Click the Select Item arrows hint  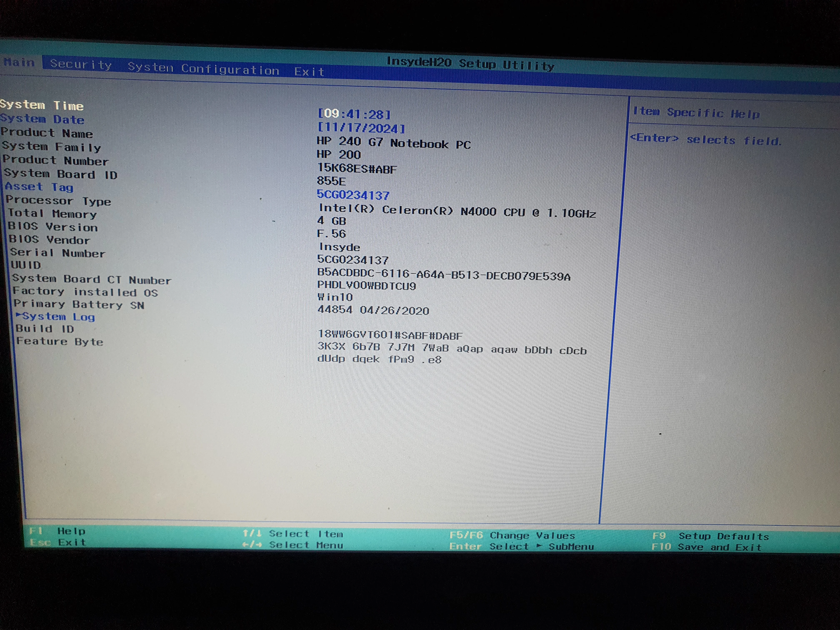(x=293, y=534)
